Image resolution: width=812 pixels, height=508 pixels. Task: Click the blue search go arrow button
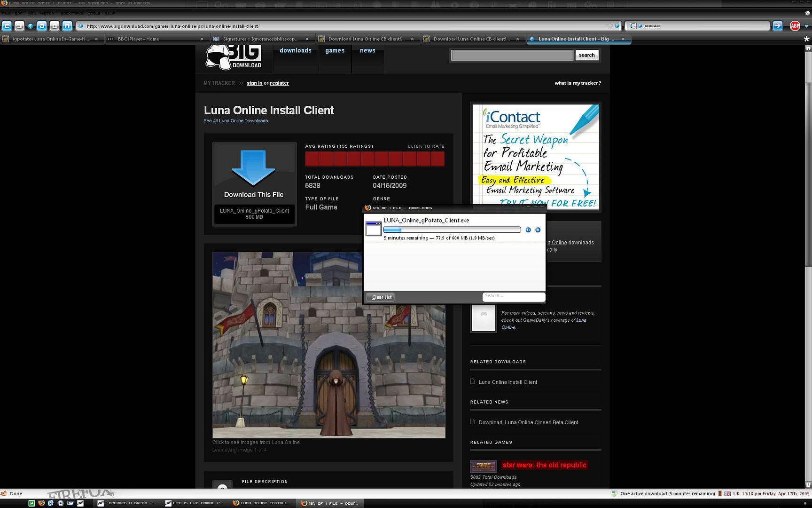[x=778, y=26]
